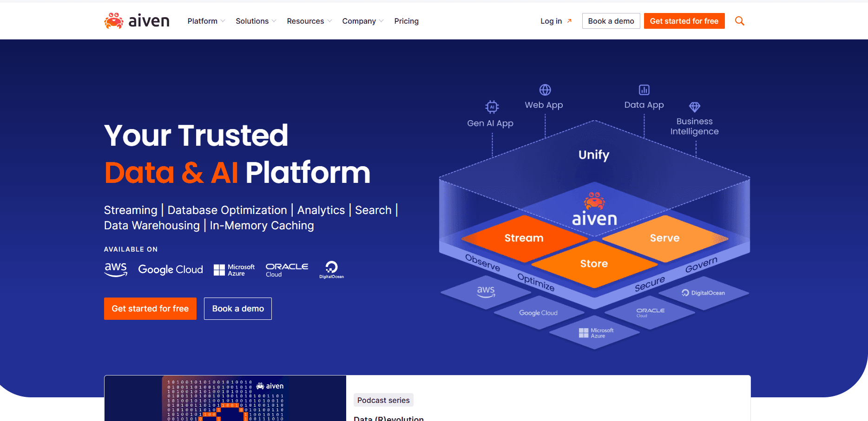Expand the Platform menu chevron

point(223,21)
